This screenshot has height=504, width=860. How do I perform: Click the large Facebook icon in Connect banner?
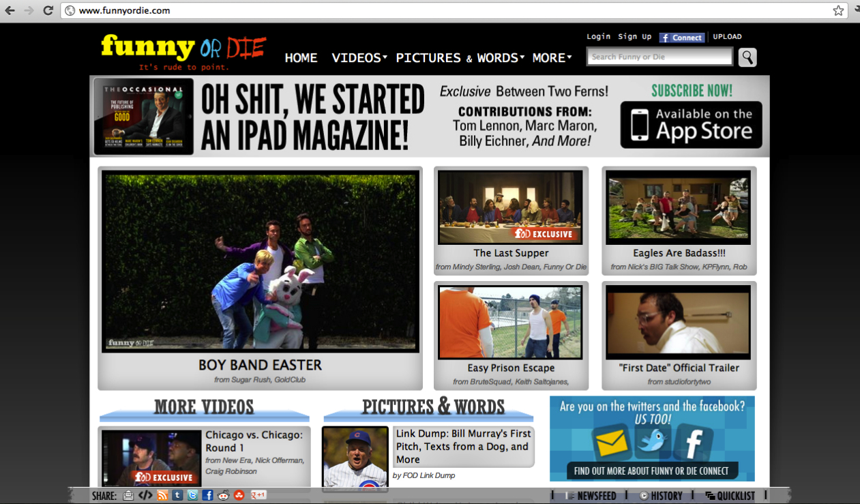coord(694,444)
